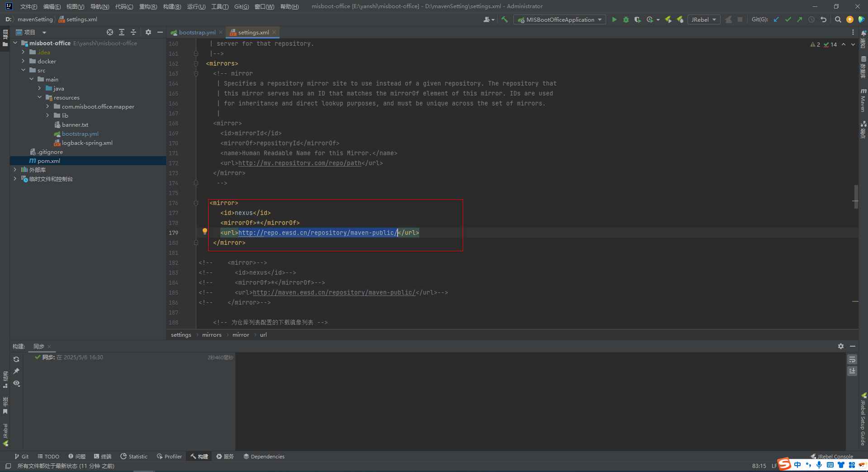Click locate file crosshair in project panel

(110, 32)
